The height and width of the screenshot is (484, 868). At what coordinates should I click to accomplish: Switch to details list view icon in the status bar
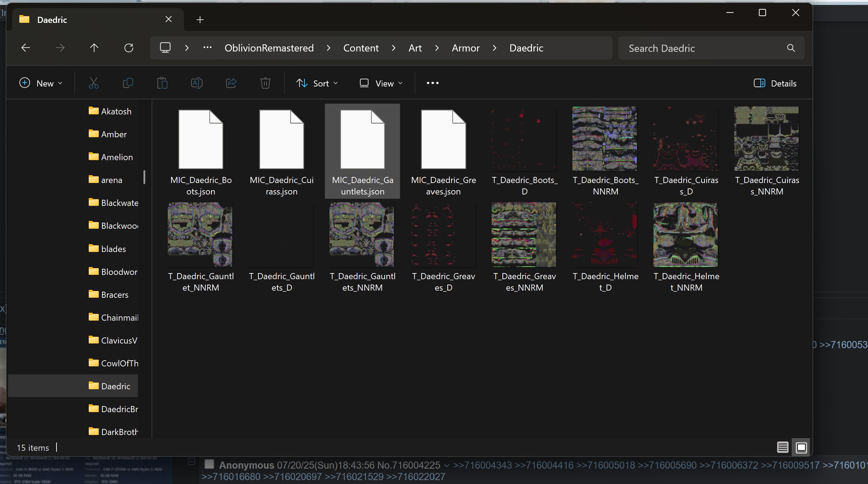783,448
